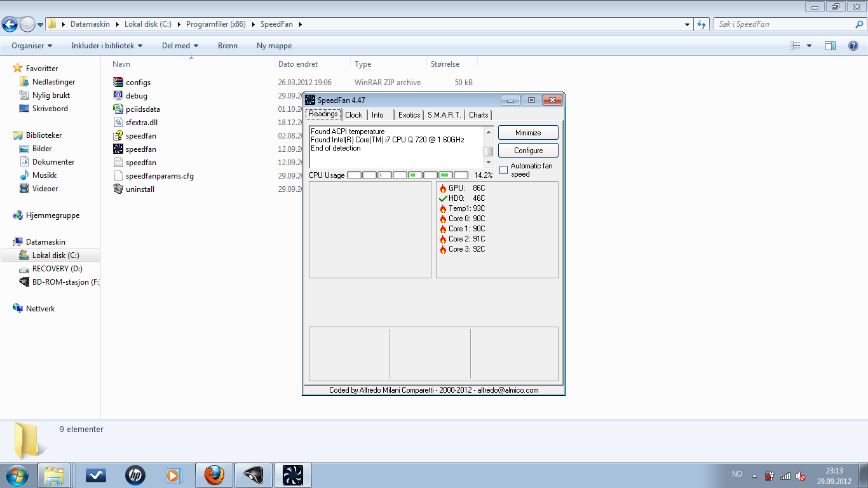Viewport: 868px width, 488px height.
Task: Click the Temp1 flame icon
Action: (x=443, y=208)
